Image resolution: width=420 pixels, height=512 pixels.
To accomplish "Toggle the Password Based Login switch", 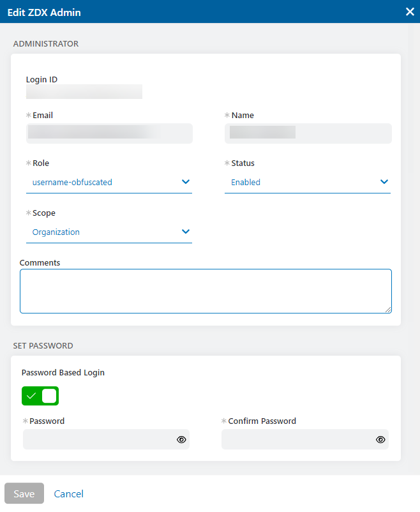I will click(x=40, y=396).
